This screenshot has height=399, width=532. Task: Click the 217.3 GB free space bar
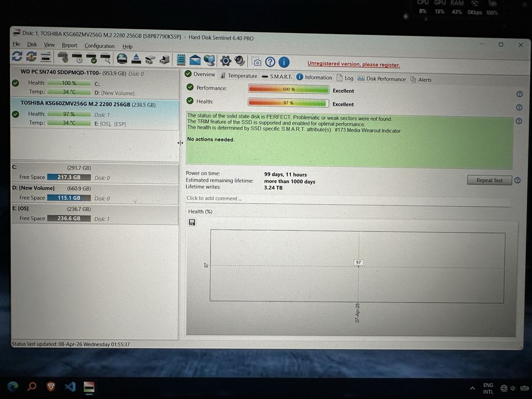(x=69, y=177)
